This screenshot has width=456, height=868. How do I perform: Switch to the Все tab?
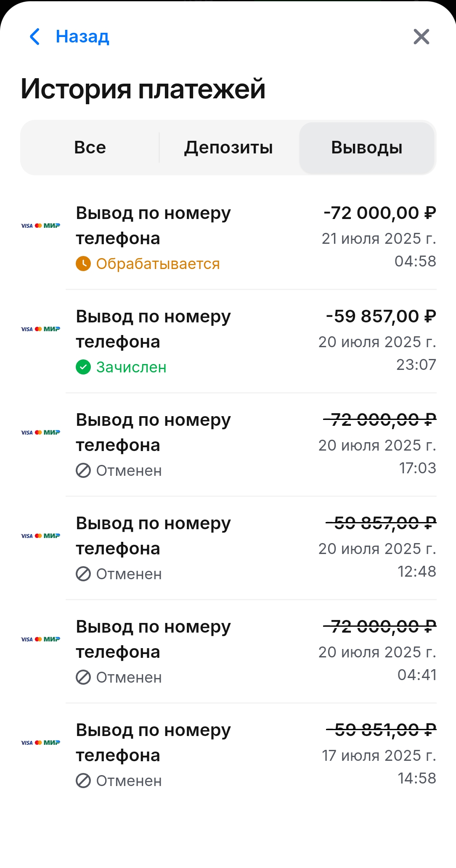tap(90, 148)
